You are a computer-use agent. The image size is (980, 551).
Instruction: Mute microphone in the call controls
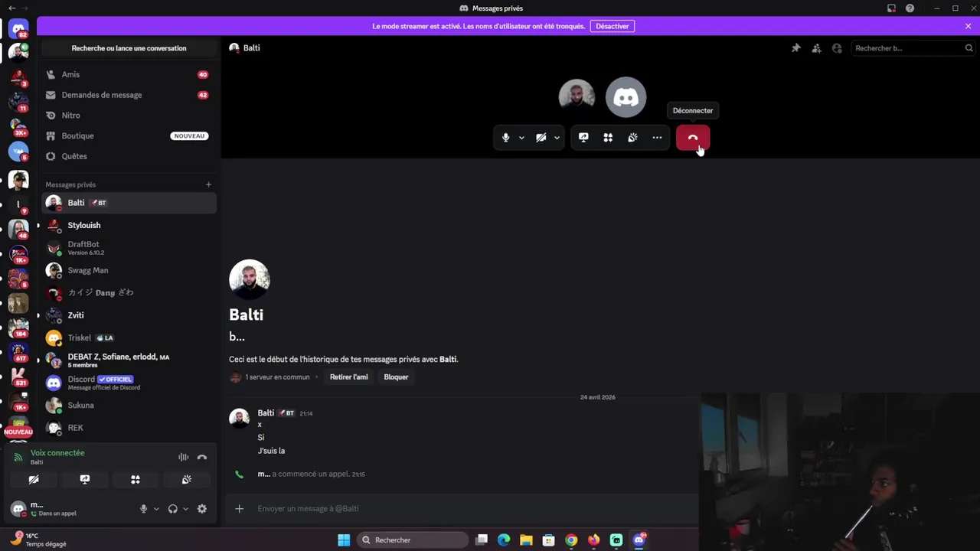(x=505, y=138)
